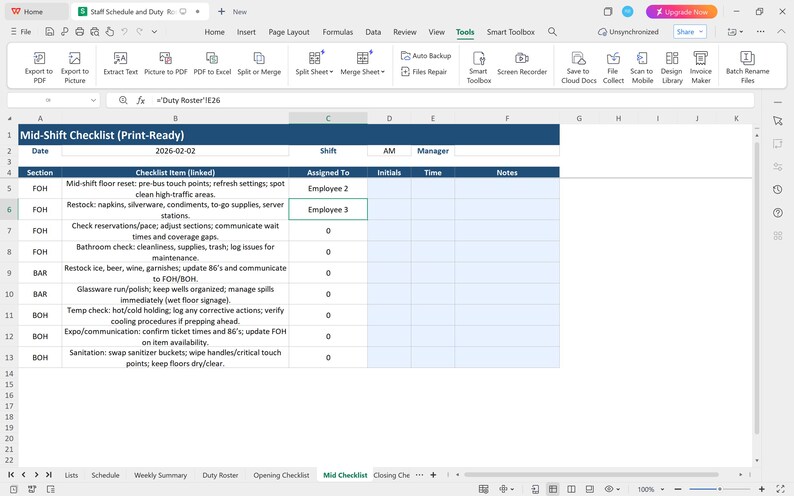Viewport: 794px width, 496px height.
Task: Click the zoom out minus button
Action: pos(678,489)
